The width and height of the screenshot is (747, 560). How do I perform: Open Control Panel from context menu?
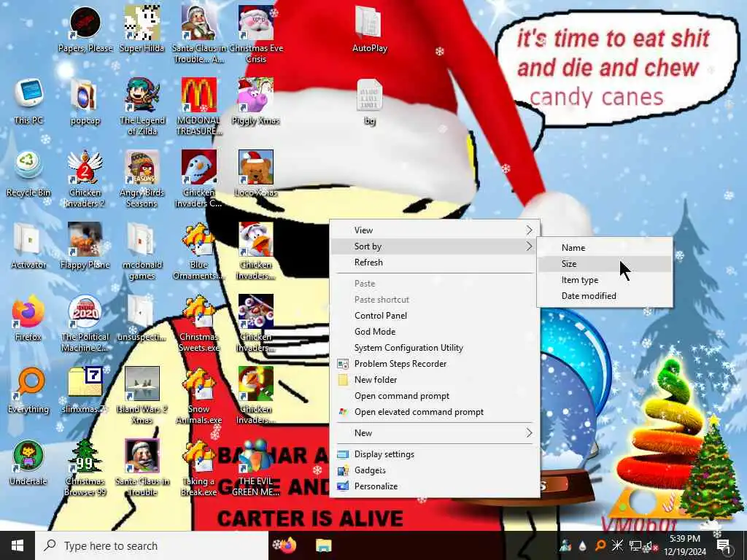435,315
